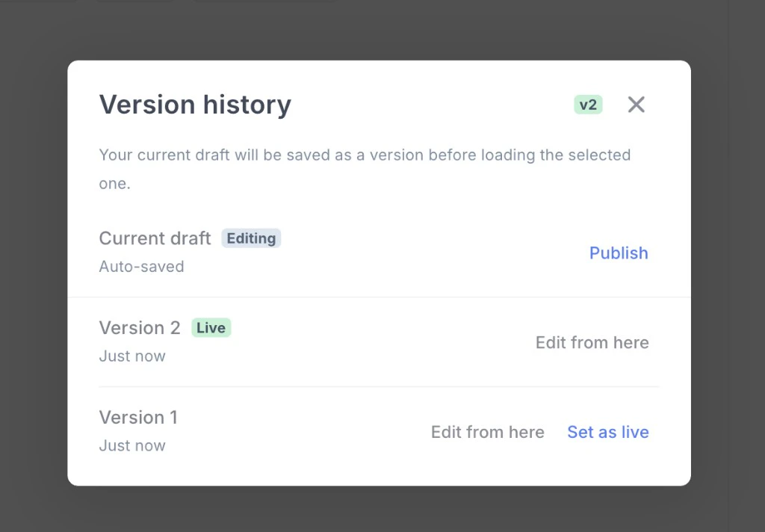The image size is (765, 532).
Task: Click the Just now timestamp under Version 1
Action: point(132,445)
